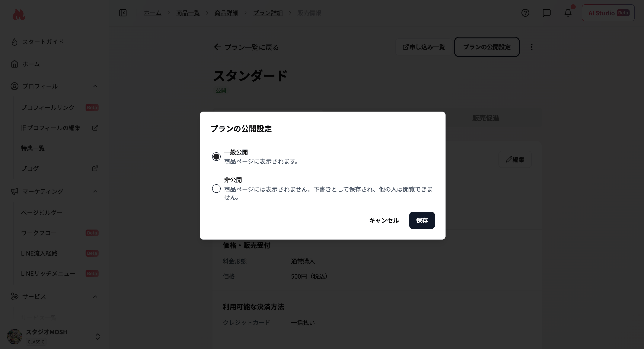
Task: Switch to 販売促進 tab
Action: click(485, 118)
